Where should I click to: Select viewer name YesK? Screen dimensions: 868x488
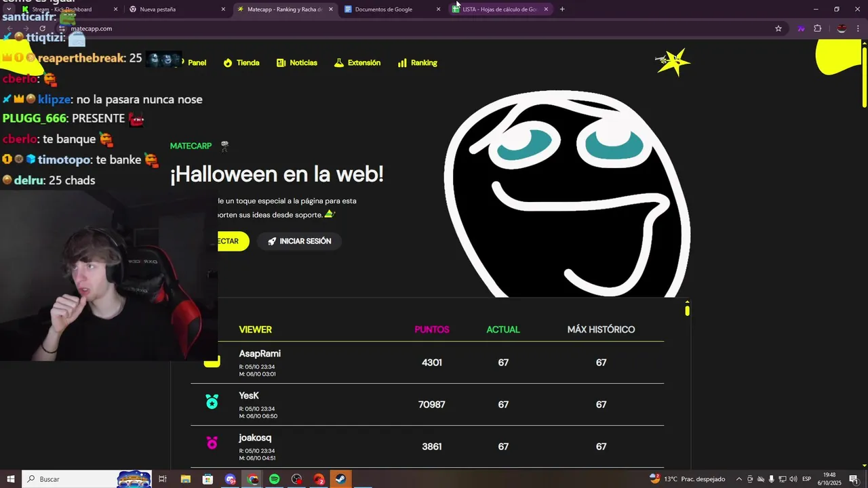point(249,396)
